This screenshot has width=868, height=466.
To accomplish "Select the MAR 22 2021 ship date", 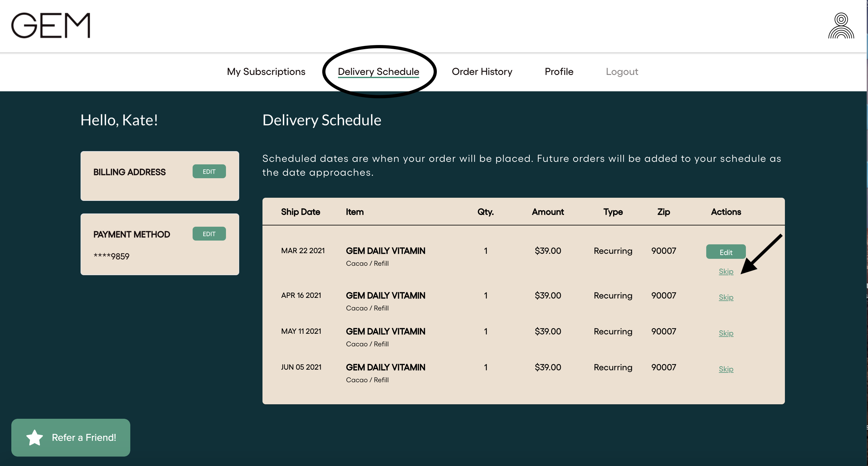I will click(302, 251).
